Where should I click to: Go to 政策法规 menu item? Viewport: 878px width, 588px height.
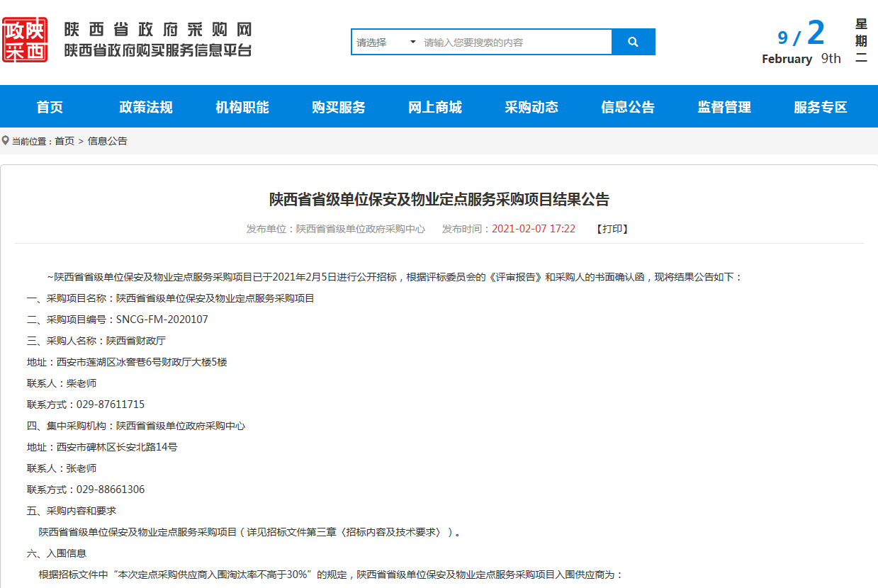coord(146,107)
